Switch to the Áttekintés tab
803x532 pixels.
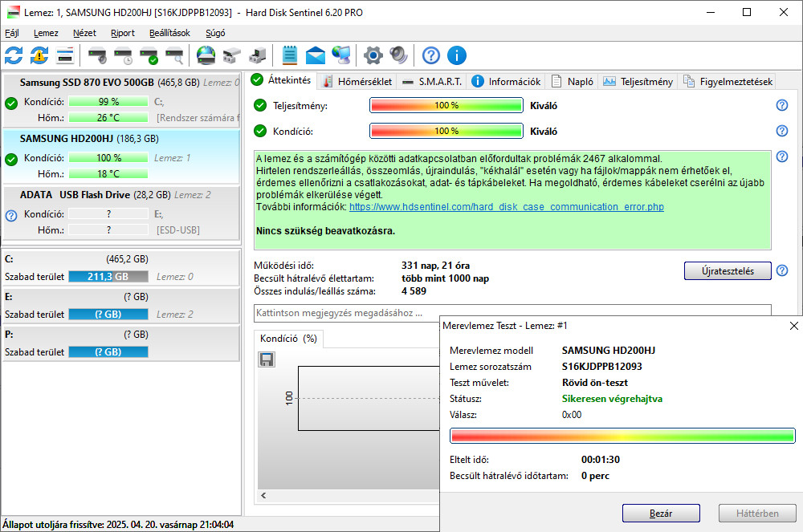[x=282, y=80]
